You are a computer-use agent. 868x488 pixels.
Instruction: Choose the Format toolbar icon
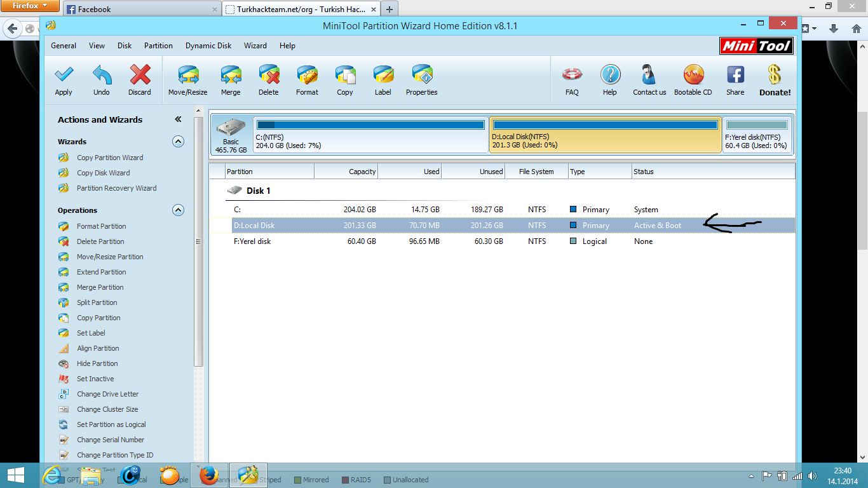click(307, 76)
